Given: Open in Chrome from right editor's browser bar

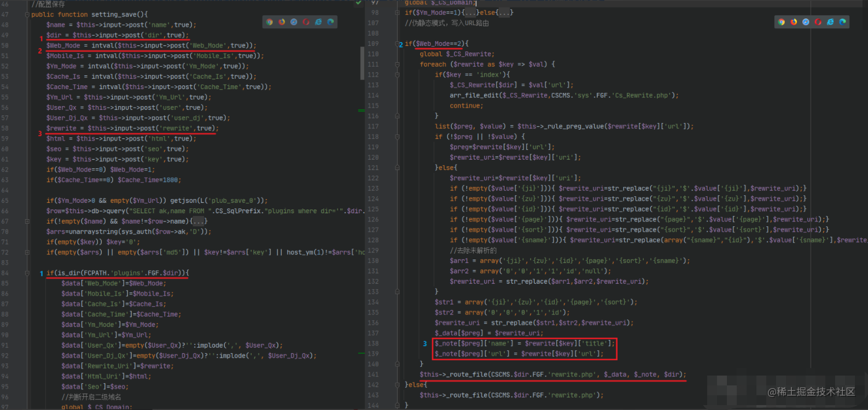Looking at the screenshot, I should coord(781,22).
